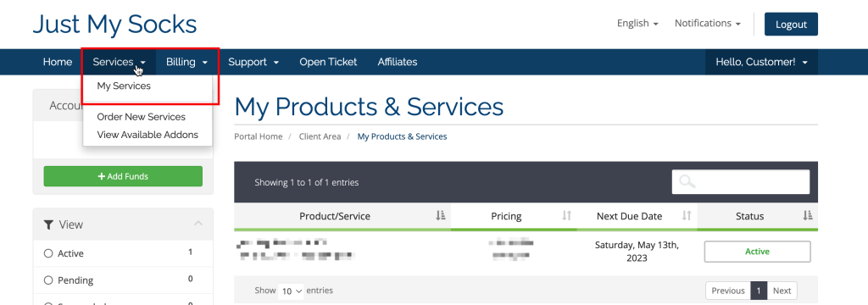Click the Just My Socks logo

click(115, 25)
